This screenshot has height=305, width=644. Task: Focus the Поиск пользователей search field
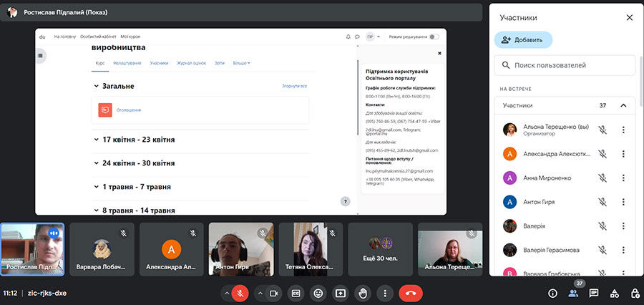pyautogui.click(x=565, y=65)
